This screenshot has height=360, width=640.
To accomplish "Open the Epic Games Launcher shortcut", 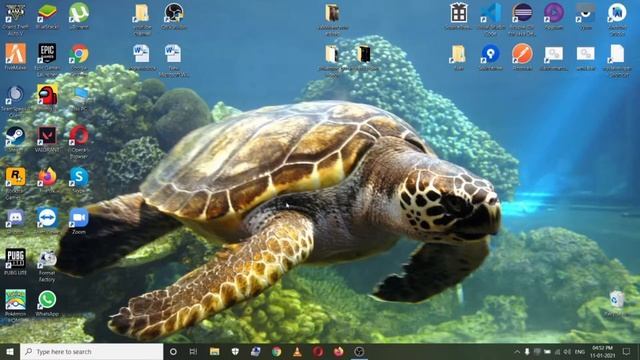I will point(47,59).
